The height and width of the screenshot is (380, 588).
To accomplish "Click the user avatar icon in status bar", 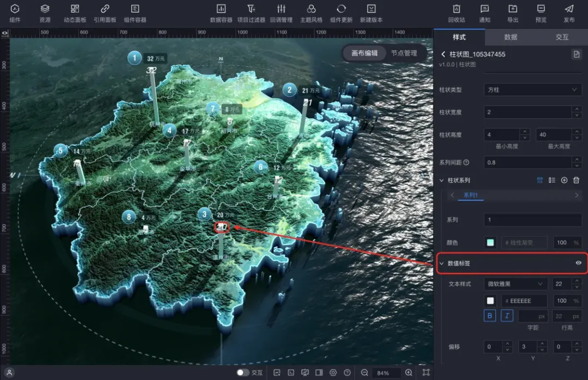I will [x=9, y=372].
